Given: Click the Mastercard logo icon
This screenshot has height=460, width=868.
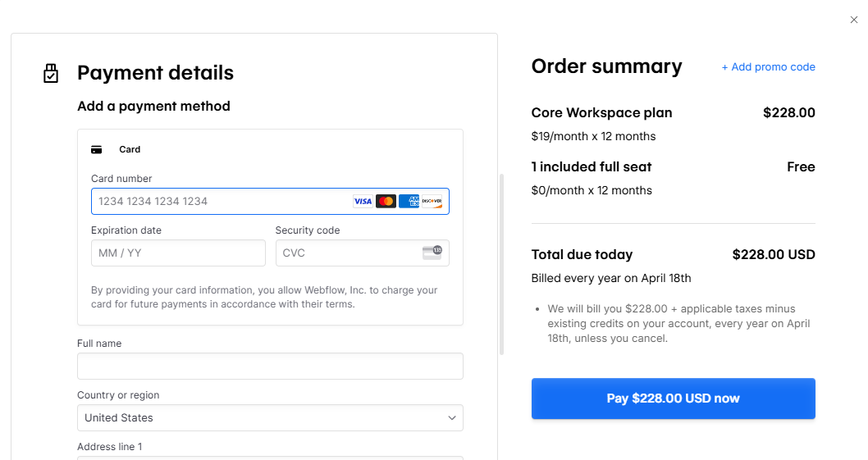Looking at the screenshot, I should click(386, 202).
